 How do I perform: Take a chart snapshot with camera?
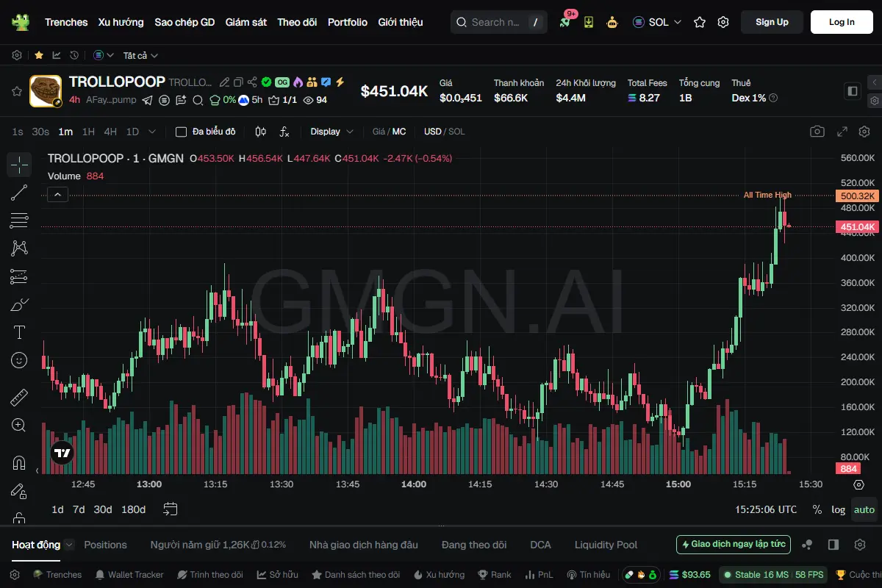pos(817,132)
